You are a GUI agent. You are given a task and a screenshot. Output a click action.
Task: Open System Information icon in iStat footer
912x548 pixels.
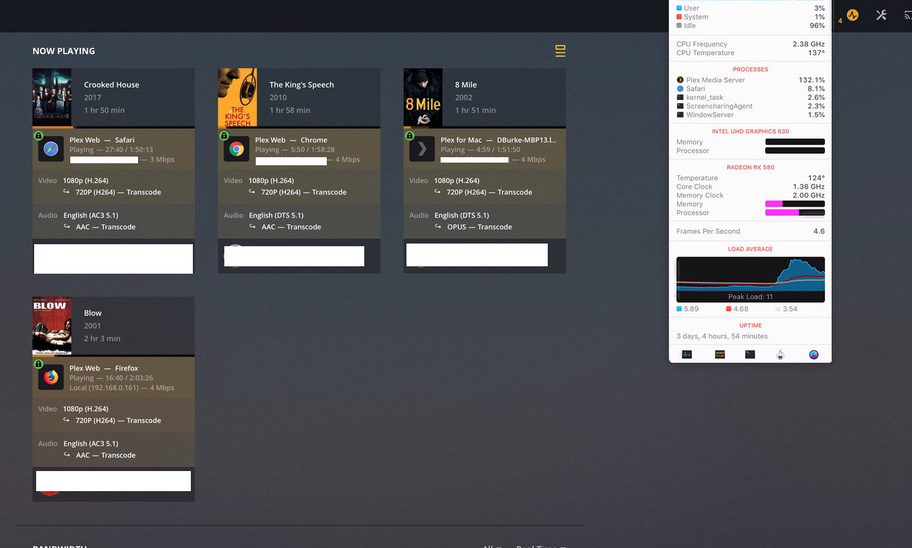click(781, 354)
